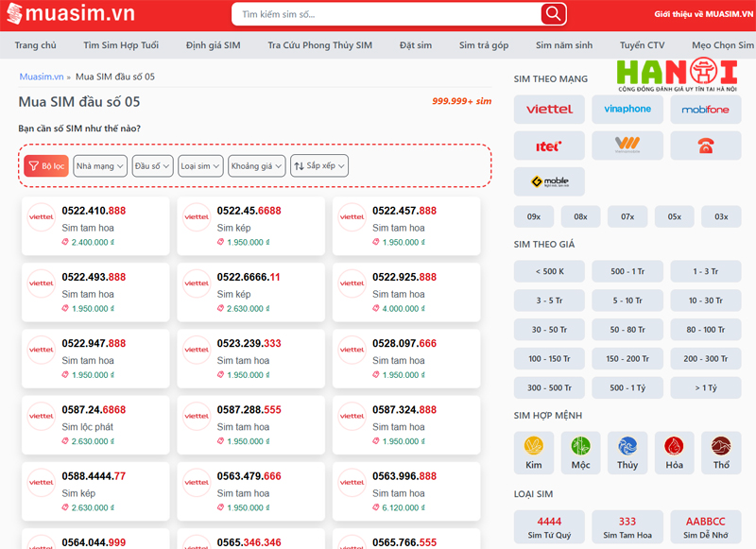
Task: Toggle the under 500 K price filter
Action: (549, 271)
